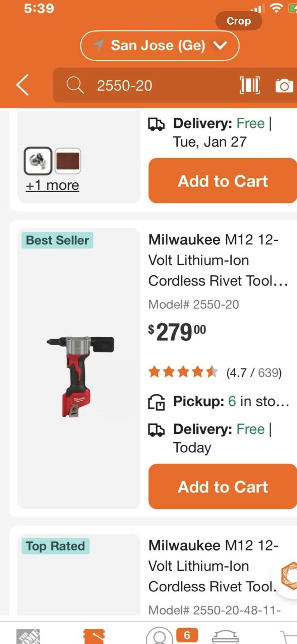The width and height of the screenshot is (297, 644).
Task: Open the store/workshop icon in bottom bar
Action: click(x=225, y=636)
